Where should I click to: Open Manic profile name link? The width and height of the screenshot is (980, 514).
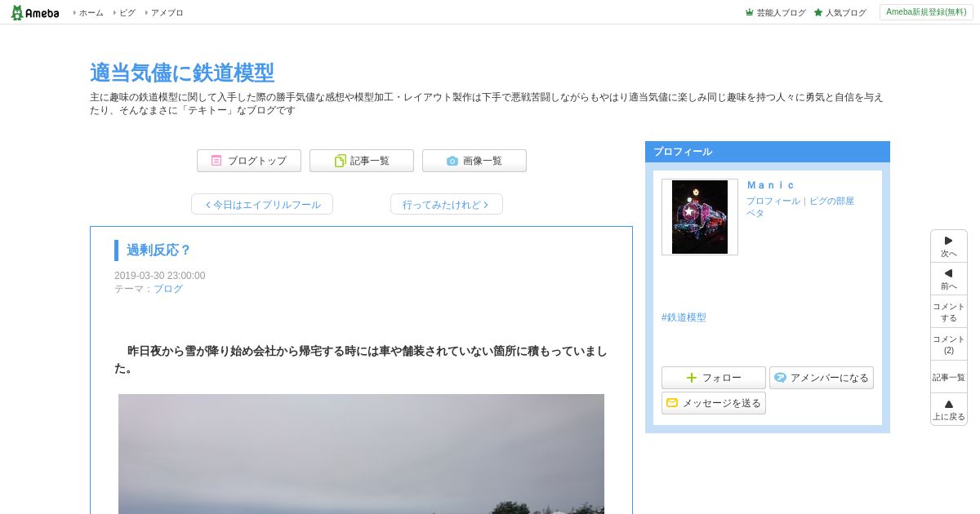[x=770, y=185]
